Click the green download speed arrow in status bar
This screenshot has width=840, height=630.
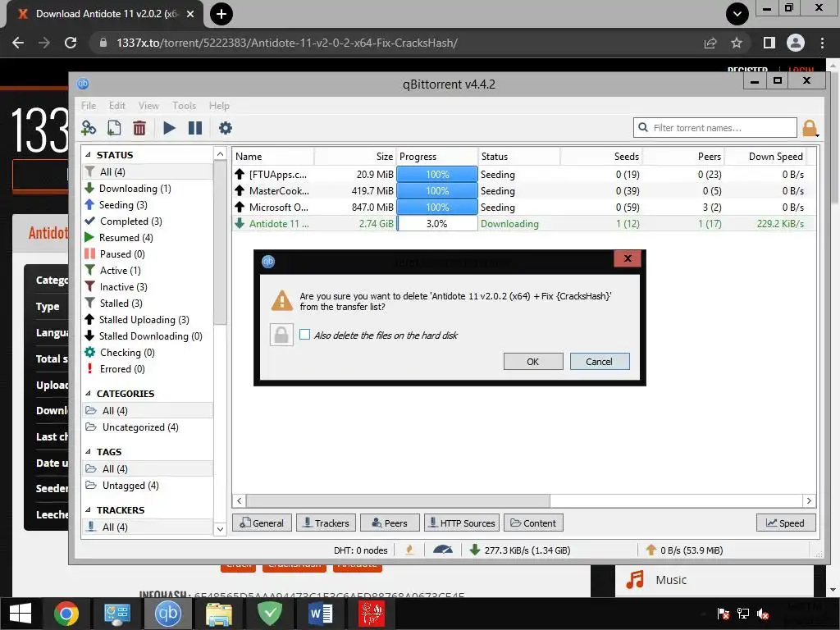(x=475, y=550)
